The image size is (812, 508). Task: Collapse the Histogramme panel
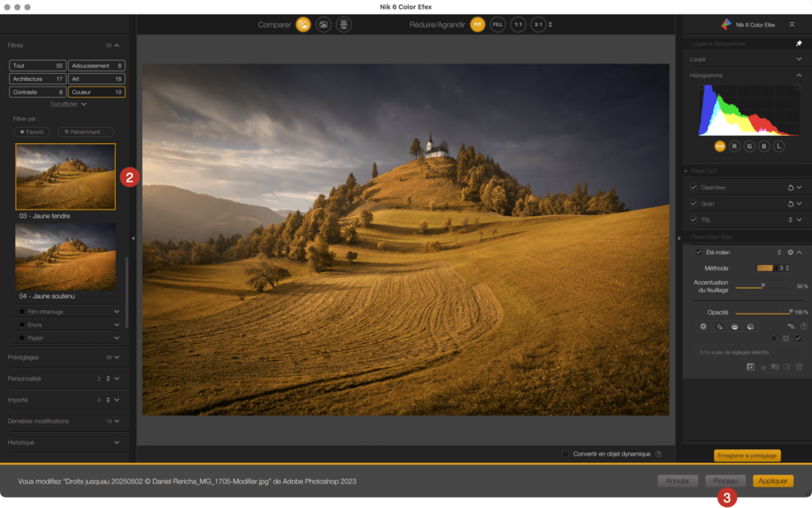point(799,75)
